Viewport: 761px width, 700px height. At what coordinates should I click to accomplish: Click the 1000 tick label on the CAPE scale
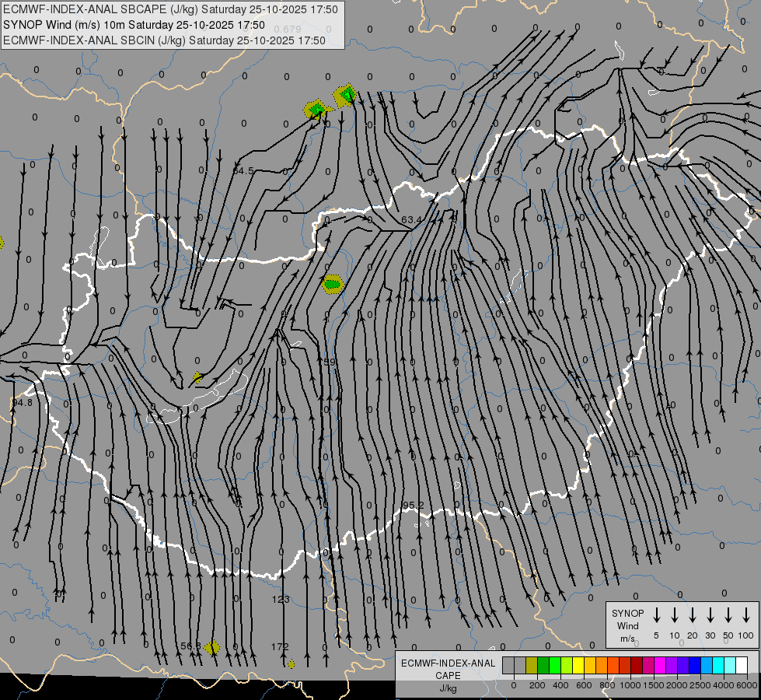(x=630, y=685)
